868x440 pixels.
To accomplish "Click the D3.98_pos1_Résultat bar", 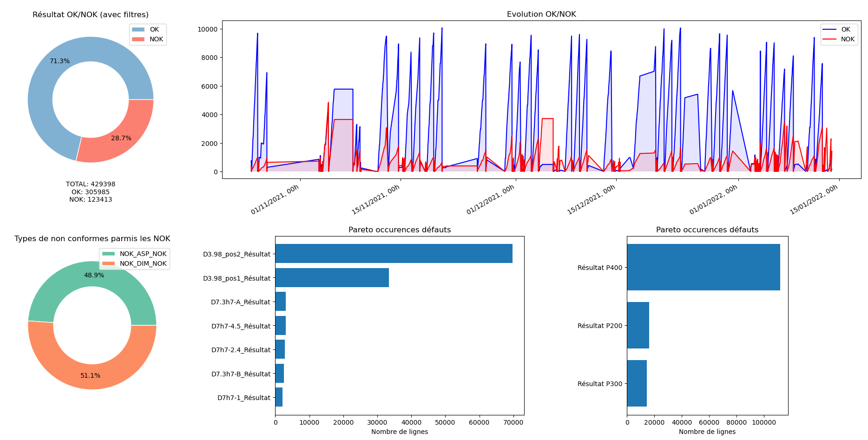I will tap(332, 278).
